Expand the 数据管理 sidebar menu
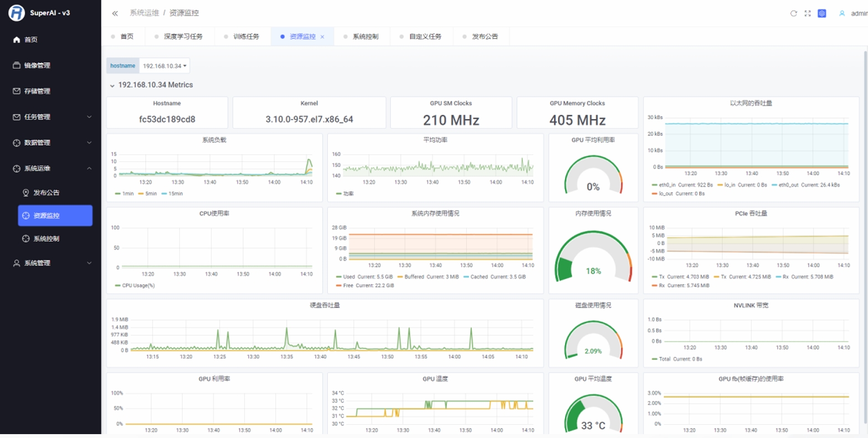Image resolution: width=868 pixels, height=438 pixels. pyautogui.click(x=50, y=142)
